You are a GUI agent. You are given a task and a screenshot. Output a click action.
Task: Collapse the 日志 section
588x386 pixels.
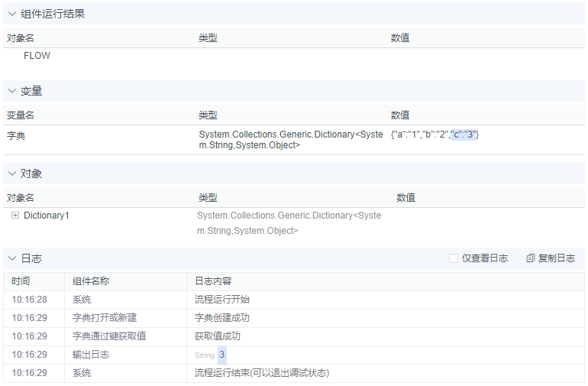pyautogui.click(x=12, y=258)
